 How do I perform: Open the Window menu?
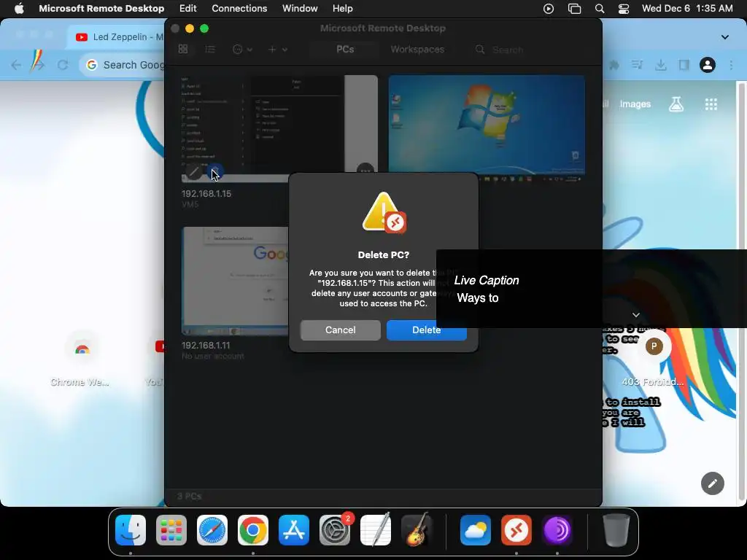pos(300,9)
